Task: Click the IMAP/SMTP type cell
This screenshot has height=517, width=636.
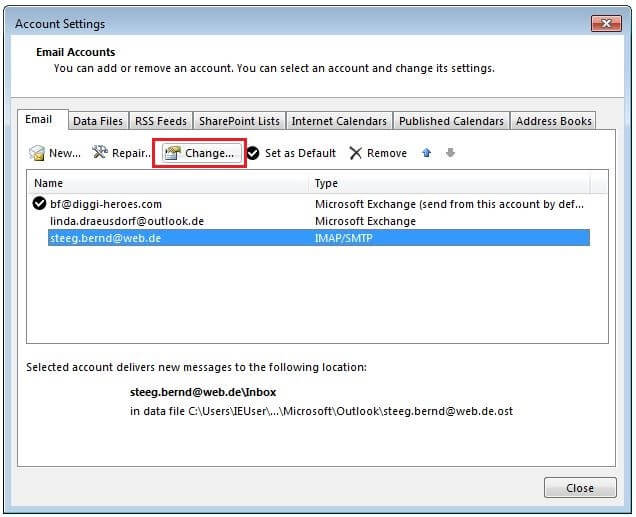Action: [344, 238]
